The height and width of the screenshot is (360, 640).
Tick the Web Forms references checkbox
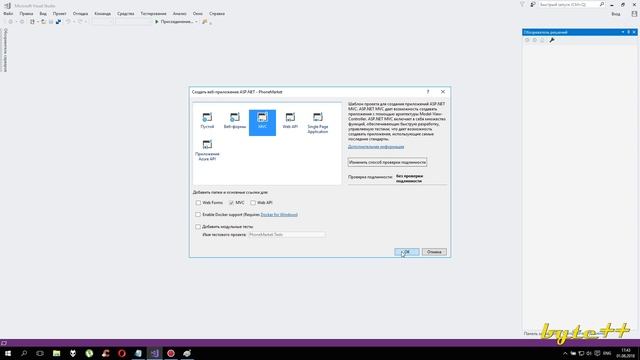pyautogui.click(x=198, y=203)
